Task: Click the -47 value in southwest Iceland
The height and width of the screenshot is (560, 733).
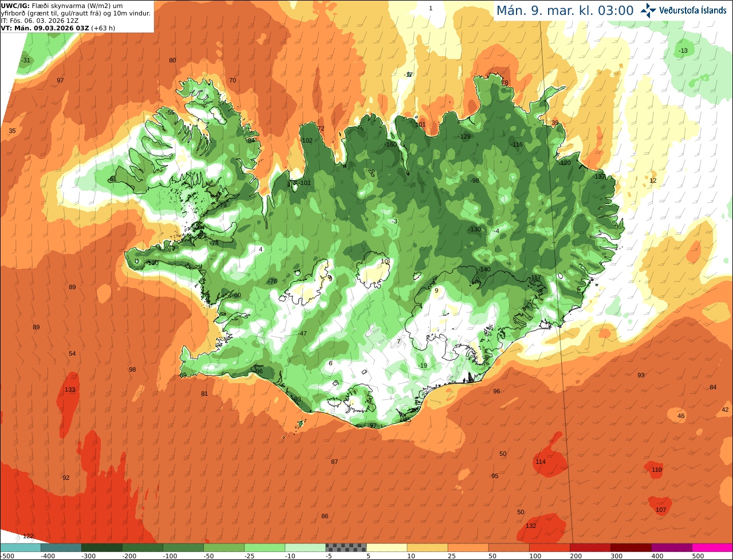Action: 302,333
